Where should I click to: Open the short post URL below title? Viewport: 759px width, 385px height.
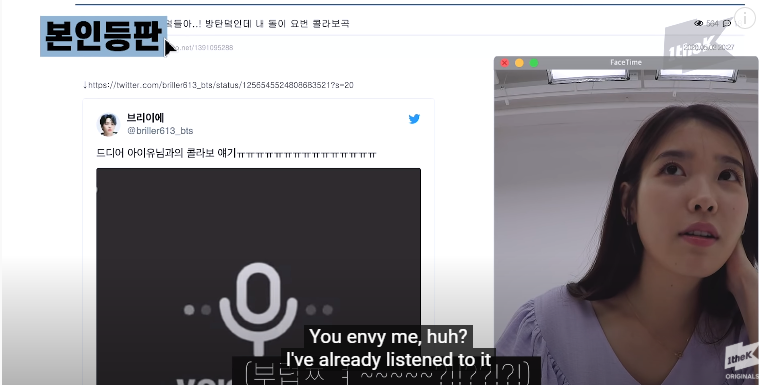[x=201, y=47]
